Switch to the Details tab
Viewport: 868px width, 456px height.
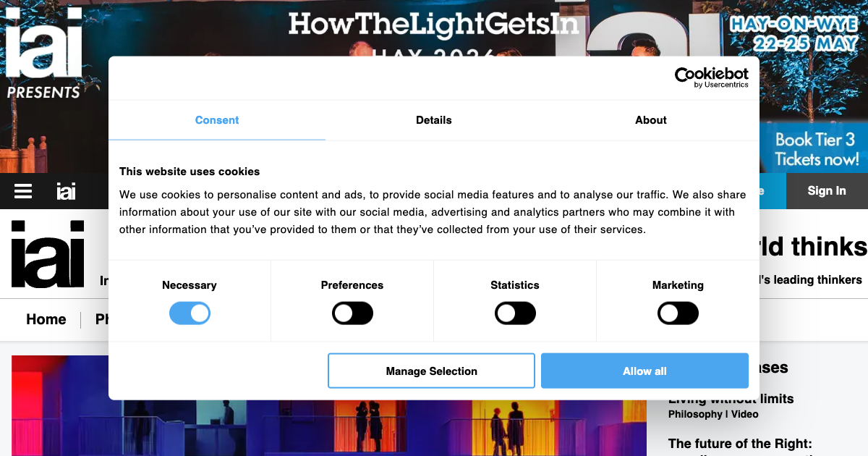coord(434,120)
